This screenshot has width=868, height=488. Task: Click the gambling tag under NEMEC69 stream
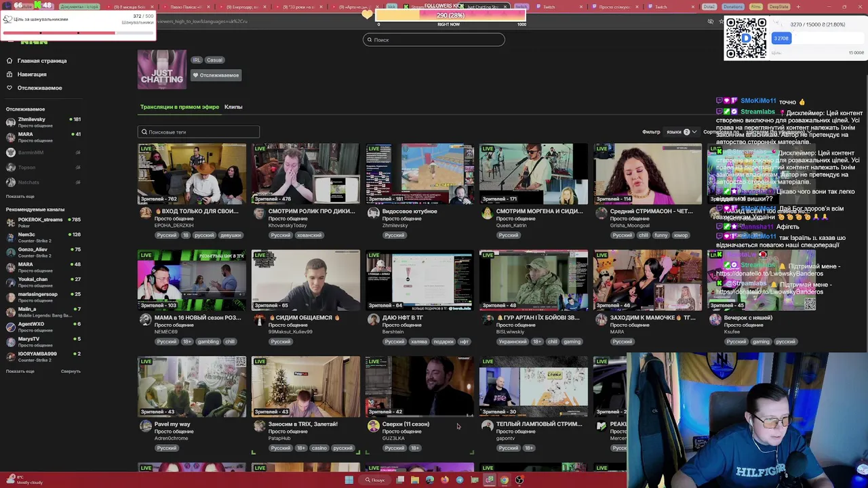pyautogui.click(x=208, y=342)
